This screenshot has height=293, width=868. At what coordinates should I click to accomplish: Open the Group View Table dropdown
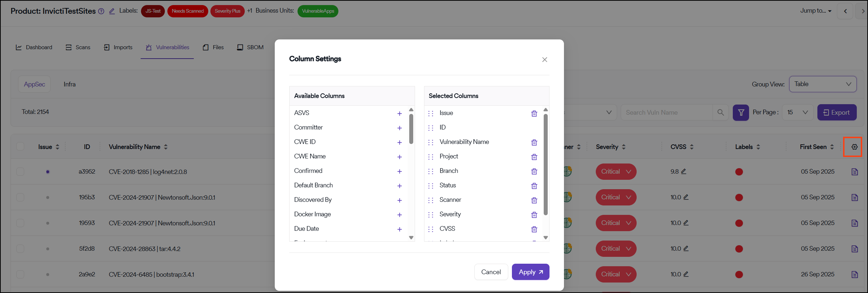822,84
